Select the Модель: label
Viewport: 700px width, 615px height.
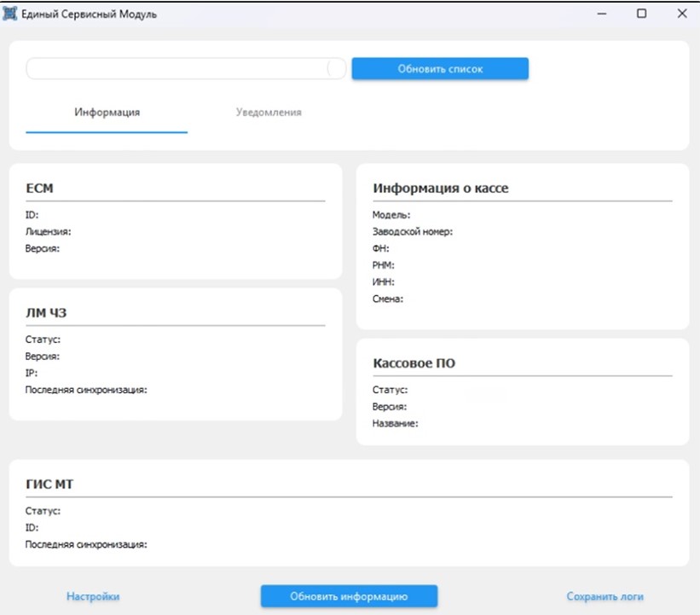click(391, 215)
